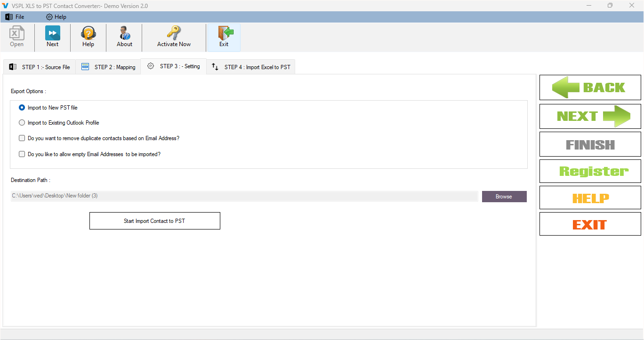Click the Destination Path label

[31, 180]
